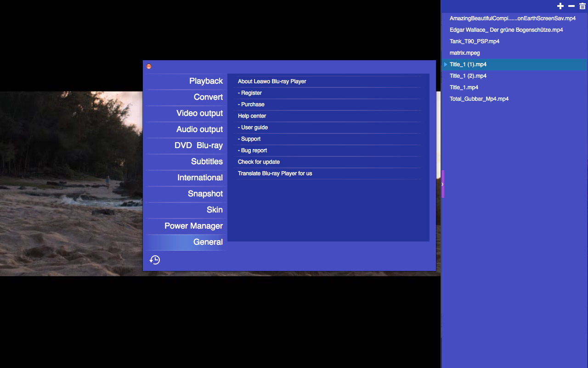Clear playlist with the trash icon
The width and height of the screenshot is (588, 368).
pyautogui.click(x=582, y=6)
